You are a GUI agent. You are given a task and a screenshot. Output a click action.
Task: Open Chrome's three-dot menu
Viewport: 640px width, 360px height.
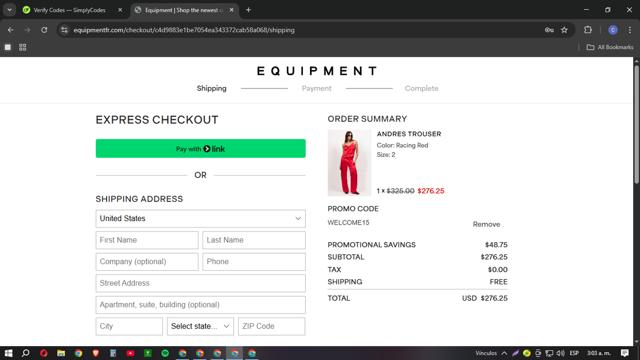point(630,30)
